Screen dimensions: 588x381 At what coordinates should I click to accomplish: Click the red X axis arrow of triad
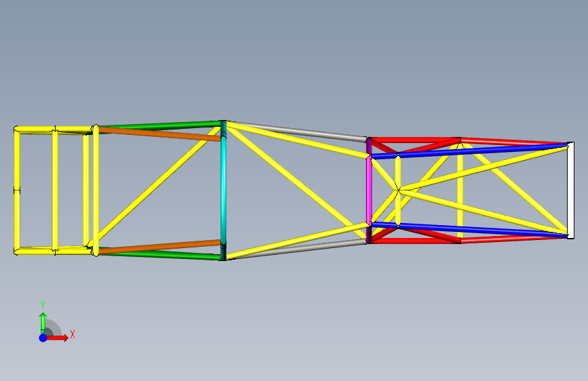click(x=59, y=338)
